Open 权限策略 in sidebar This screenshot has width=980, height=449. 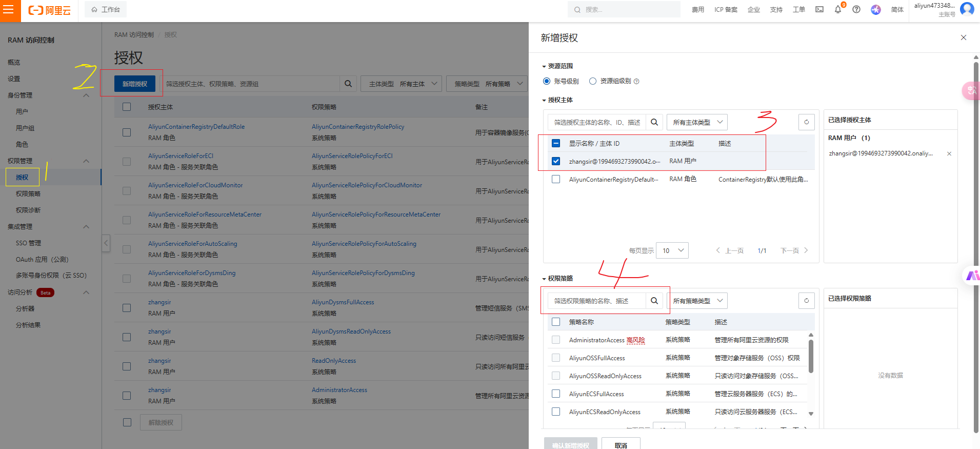pos(28,193)
